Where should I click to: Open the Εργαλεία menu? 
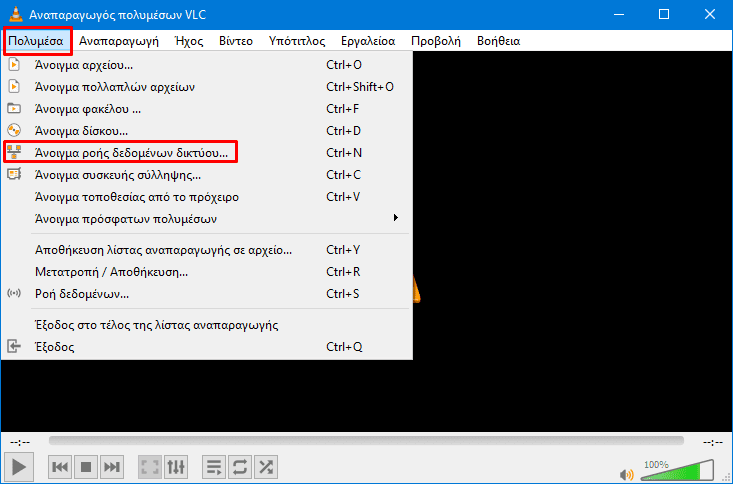point(368,41)
